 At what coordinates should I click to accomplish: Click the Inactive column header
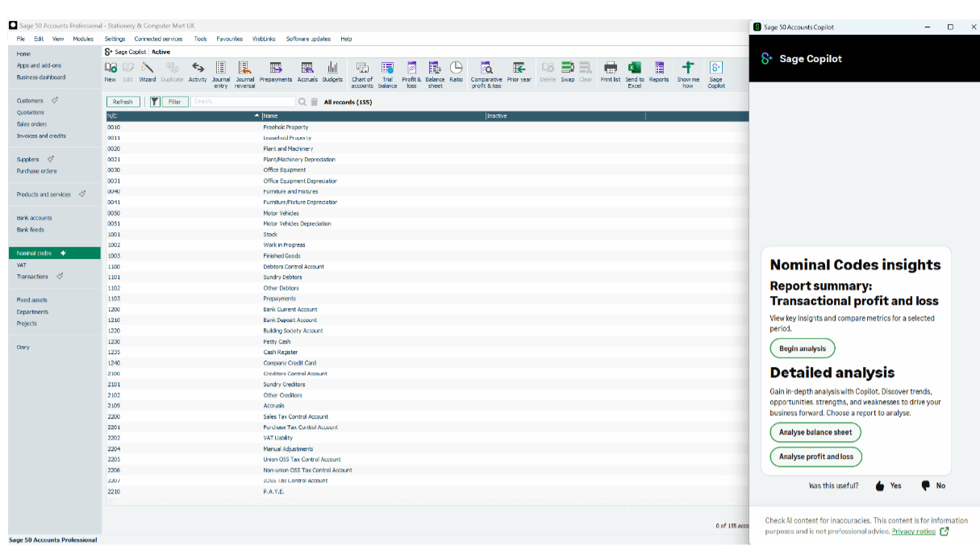click(565, 116)
